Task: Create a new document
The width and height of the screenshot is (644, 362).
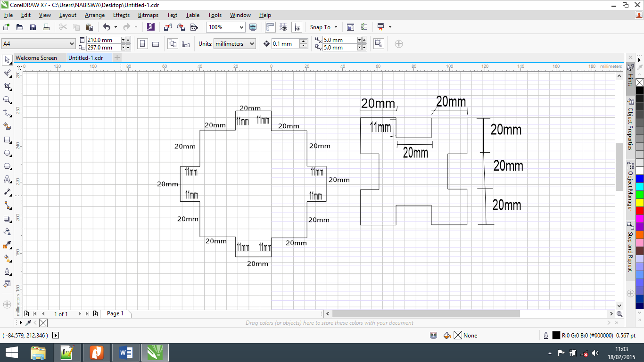Action: [x=6, y=27]
